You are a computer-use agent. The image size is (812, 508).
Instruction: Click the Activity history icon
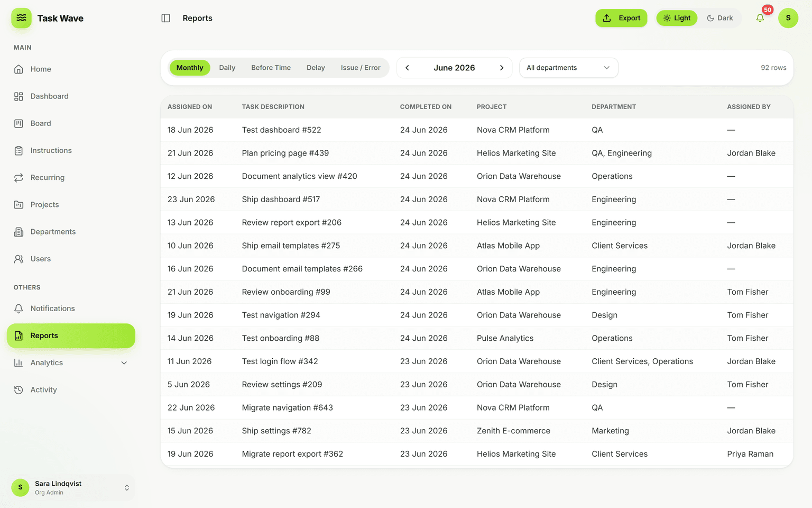[x=19, y=389]
